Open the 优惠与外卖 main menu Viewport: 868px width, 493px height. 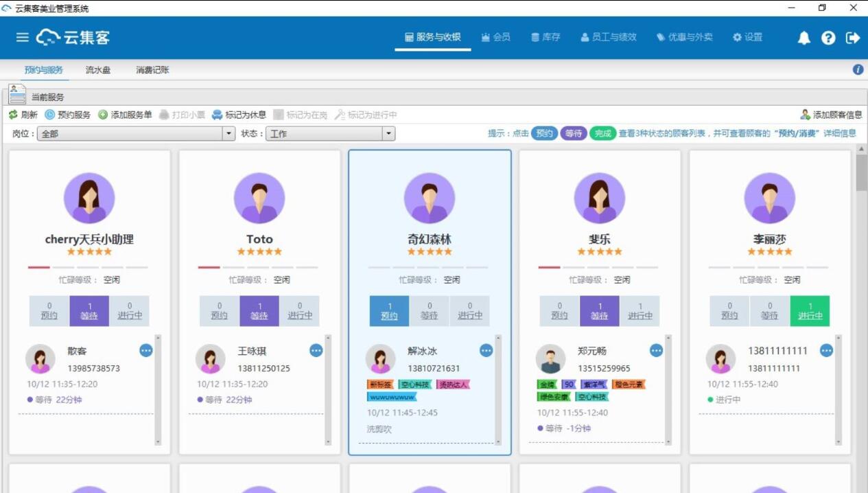pyautogui.click(x=684, y=37)
